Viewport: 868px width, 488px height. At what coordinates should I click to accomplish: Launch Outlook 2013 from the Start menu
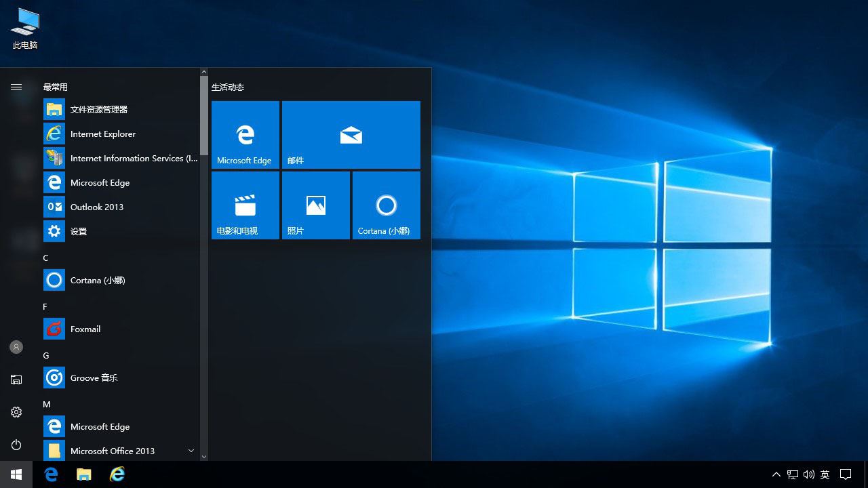click(x=121, y=207)
